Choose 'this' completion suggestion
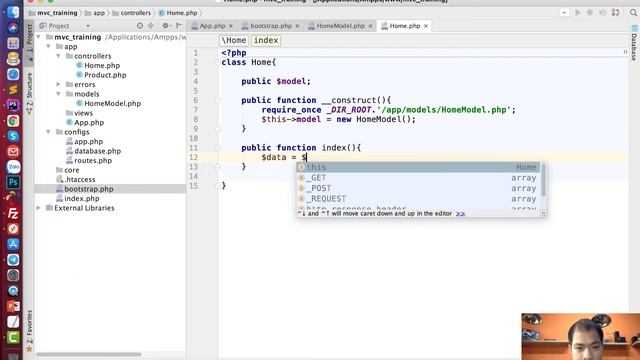This screenshot has width=640, height=360. tap(419, 167)
